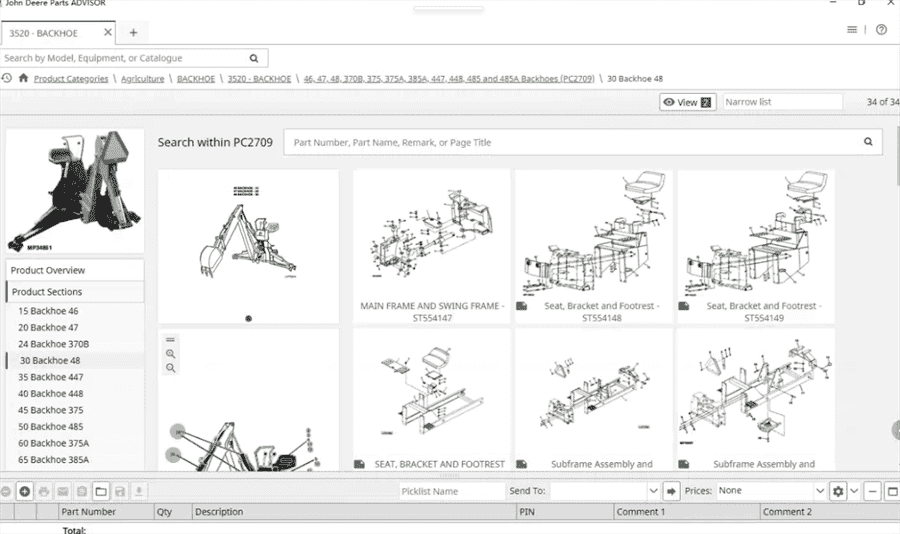The image size is (900, 534).
Task: Follow PC2709 catalogue breadcrumb link
Action: tap(449, 79)
